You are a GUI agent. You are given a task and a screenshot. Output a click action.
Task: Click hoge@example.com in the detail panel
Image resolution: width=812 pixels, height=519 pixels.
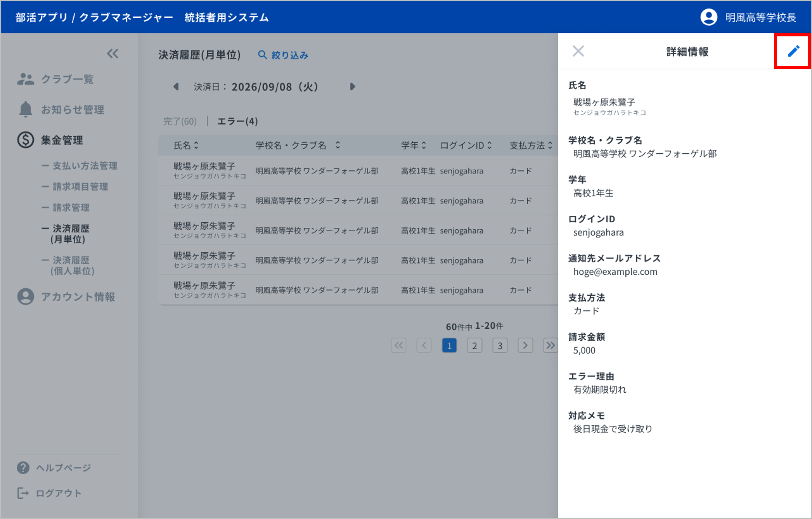pyautogui.click(x=615, y=272)
